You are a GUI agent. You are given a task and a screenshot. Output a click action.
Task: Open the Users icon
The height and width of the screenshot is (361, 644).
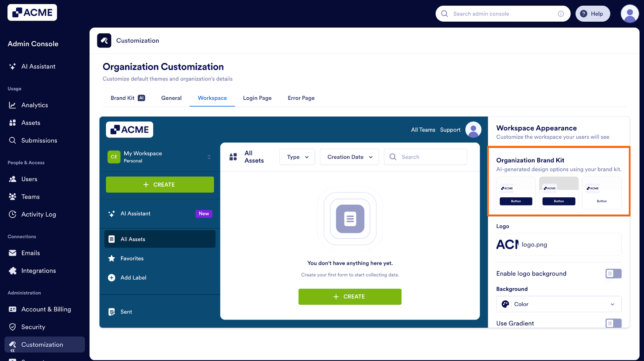point(12,179)
